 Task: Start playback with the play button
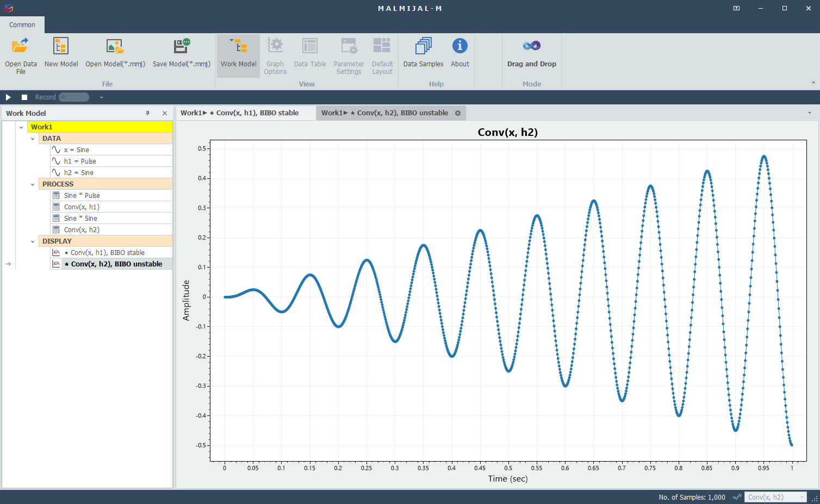pyautogui.click(x=8, y=97)
